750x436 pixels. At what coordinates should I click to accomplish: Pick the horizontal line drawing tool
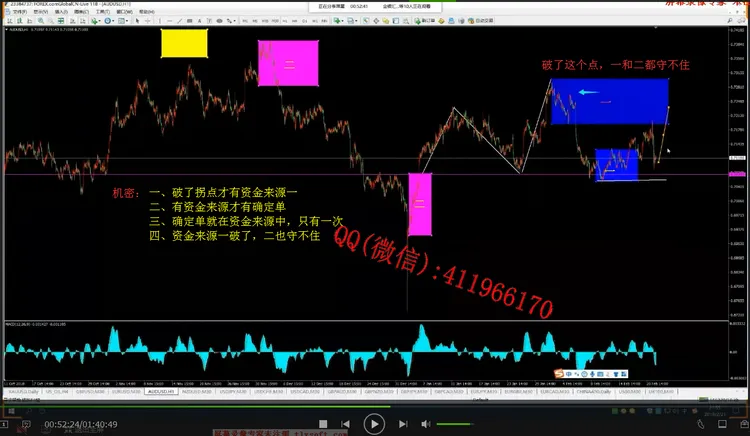170,21
